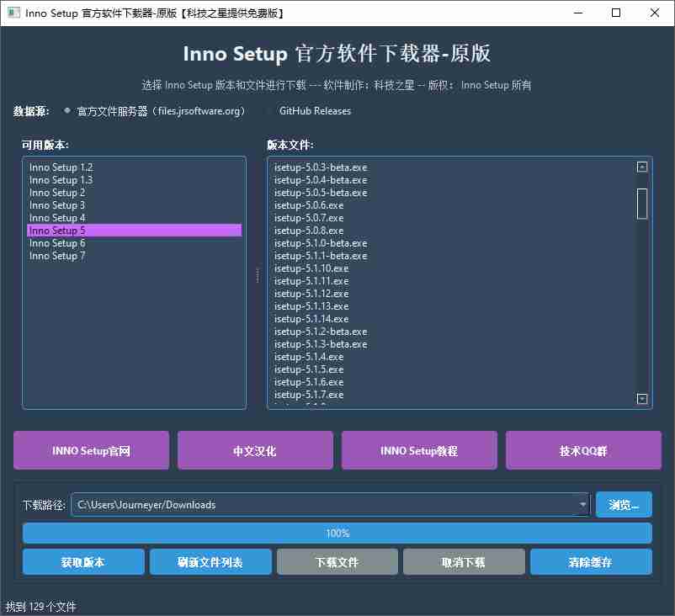Select Inno Setup 6 in version list
The image size is (675, 616).
click(x=135, y=243)
